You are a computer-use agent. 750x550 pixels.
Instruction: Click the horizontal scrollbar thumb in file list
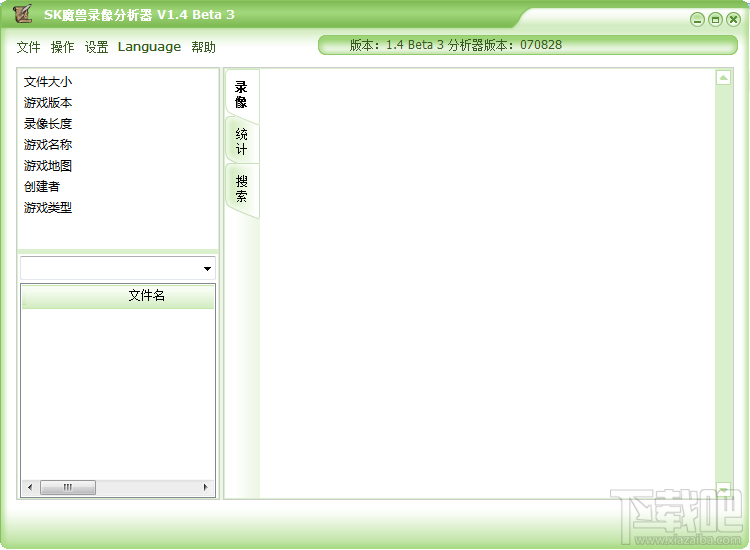point(68,487)
